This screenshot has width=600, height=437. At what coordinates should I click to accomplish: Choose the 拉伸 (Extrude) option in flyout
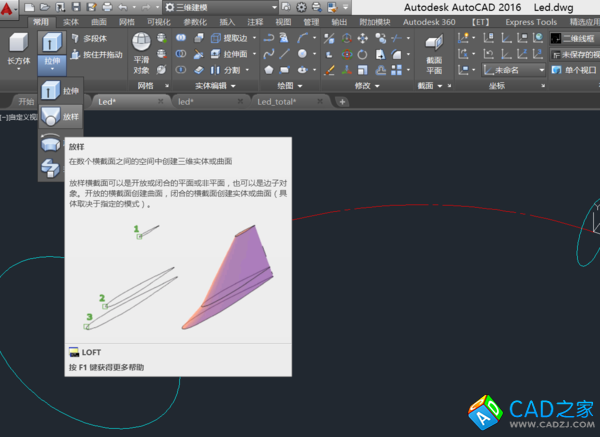click(60, 91)
